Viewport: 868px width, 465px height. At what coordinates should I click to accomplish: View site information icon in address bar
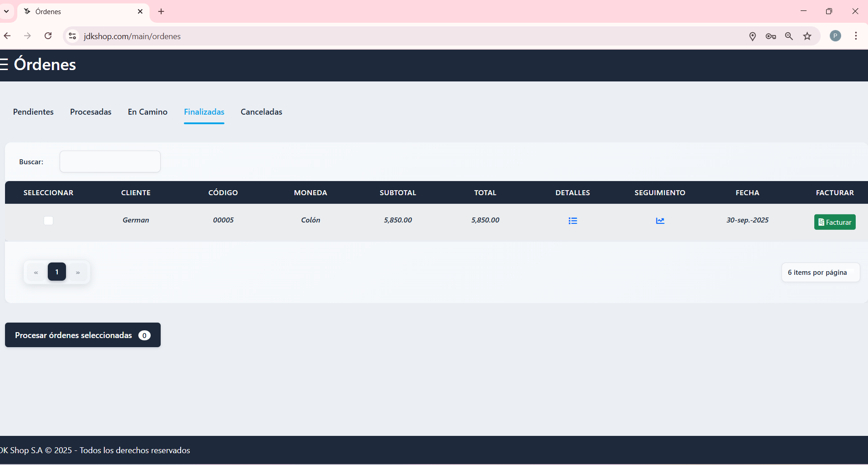coord(72,36)
